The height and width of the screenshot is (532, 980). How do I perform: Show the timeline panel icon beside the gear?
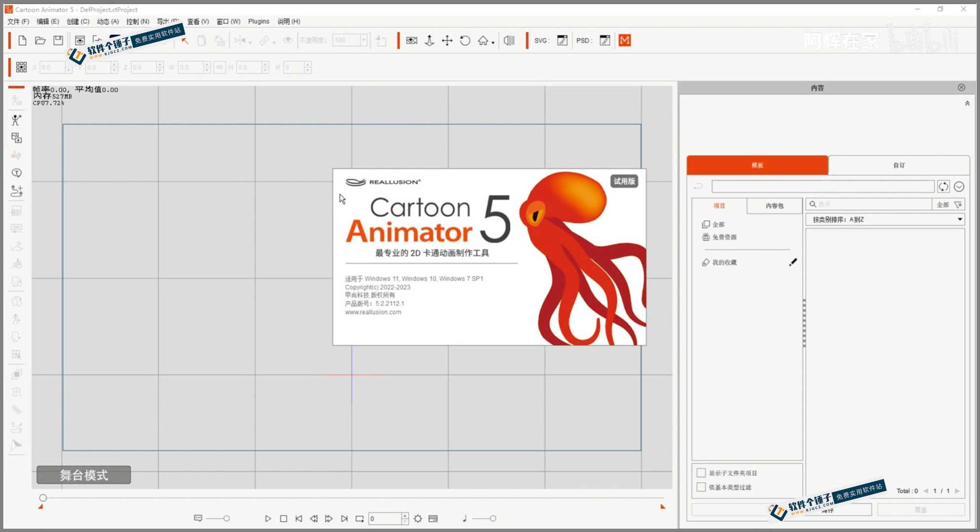433,518
